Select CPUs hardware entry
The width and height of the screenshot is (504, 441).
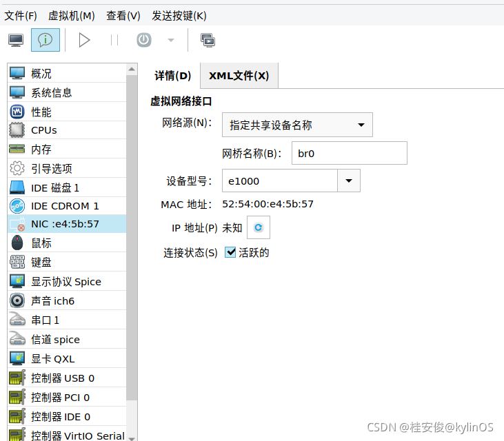click(x=67, y=130)
